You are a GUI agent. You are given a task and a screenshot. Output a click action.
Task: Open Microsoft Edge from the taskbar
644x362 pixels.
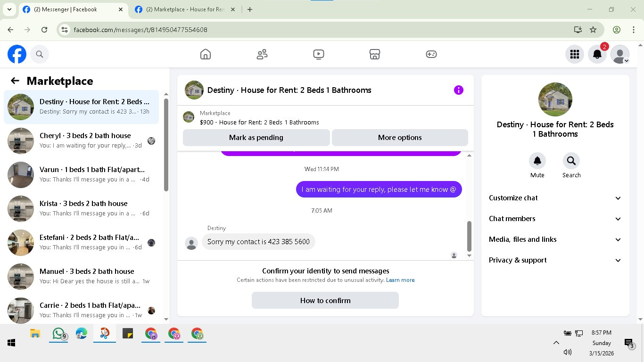click(x=82, y=334)
